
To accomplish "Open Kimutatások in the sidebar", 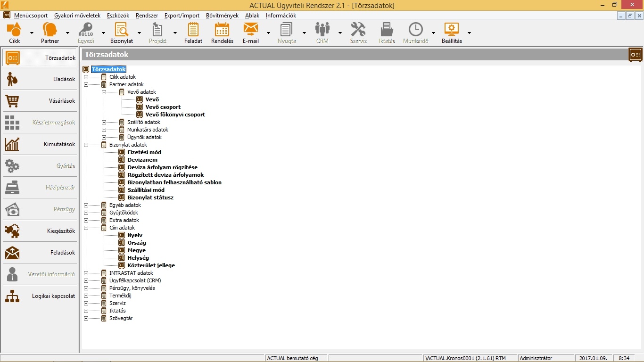I will click(40, 144).
